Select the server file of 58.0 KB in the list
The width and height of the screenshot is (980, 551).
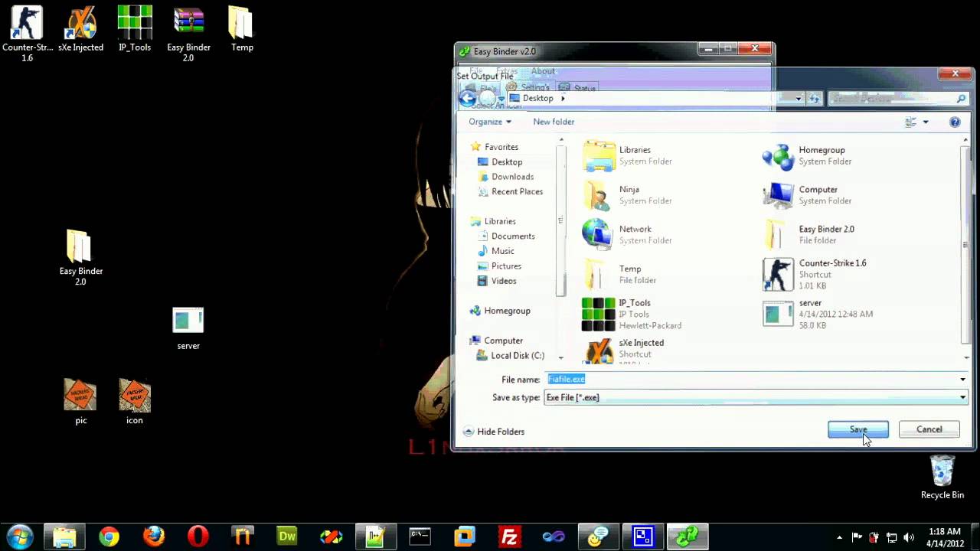coord(818,314)
